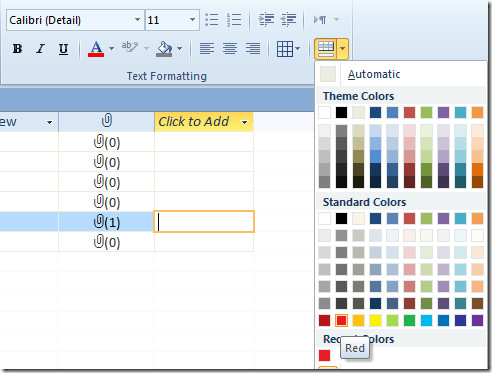This screenshot has width=492, height=373.
Task: Click the paint bucket background color icon
Action: pyautogui.click(x=165, y=49)
